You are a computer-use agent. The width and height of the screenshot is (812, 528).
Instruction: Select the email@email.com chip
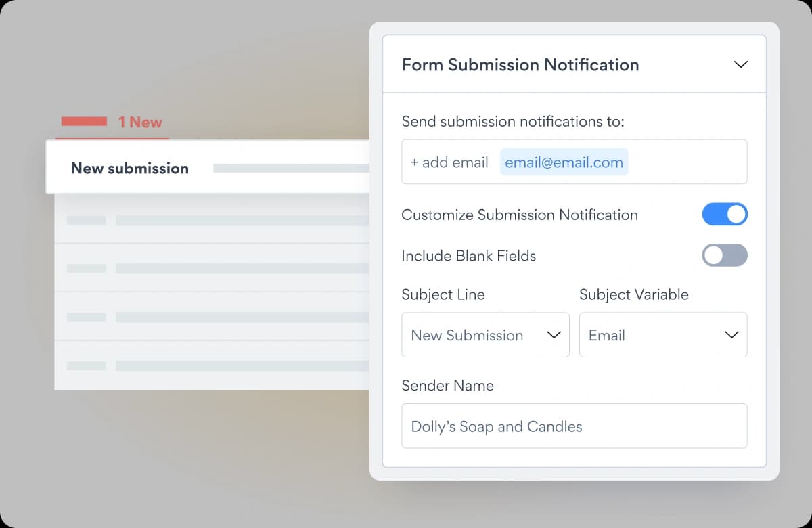tap(564, 162)
